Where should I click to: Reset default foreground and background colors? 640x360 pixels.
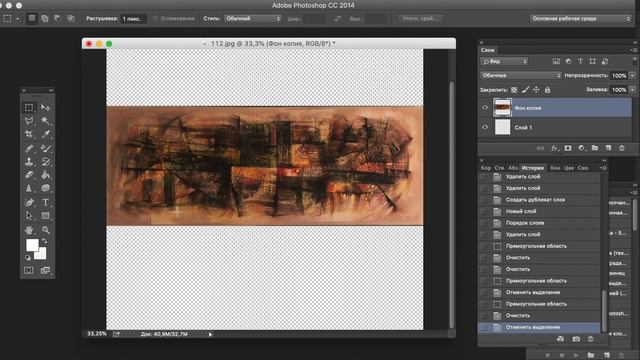(28, 258)
